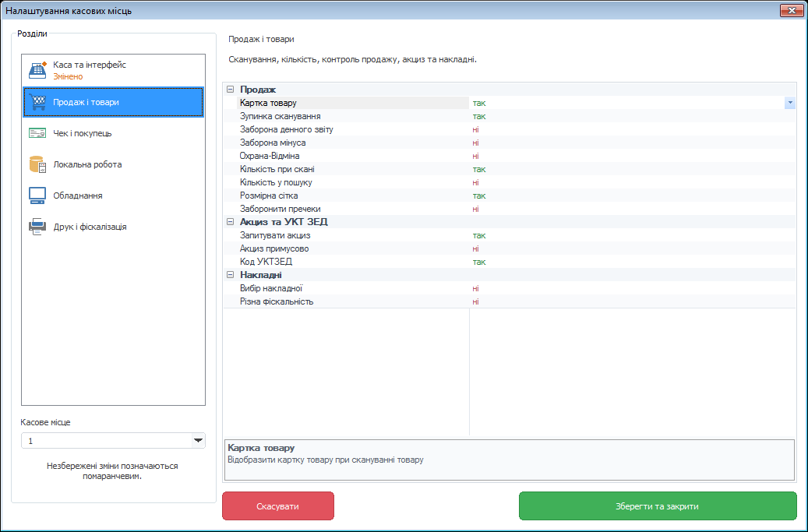Select the Картка товару property label
Screen dimensions: 808x532
coord(268,103)
